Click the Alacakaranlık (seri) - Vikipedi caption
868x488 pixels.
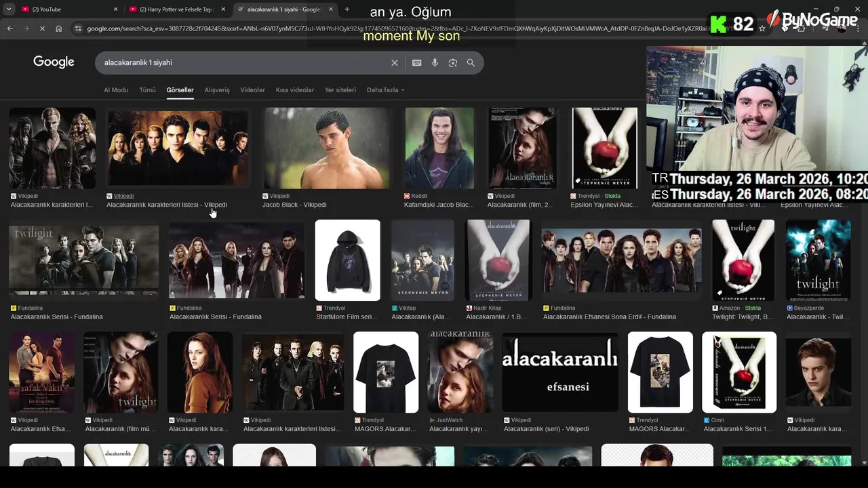(x=546, y=429)
